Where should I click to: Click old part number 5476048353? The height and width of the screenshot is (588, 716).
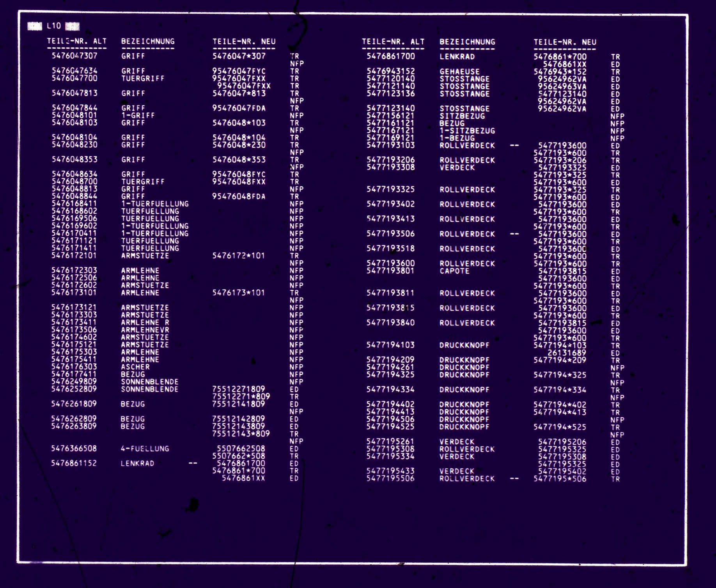[74, 159]
